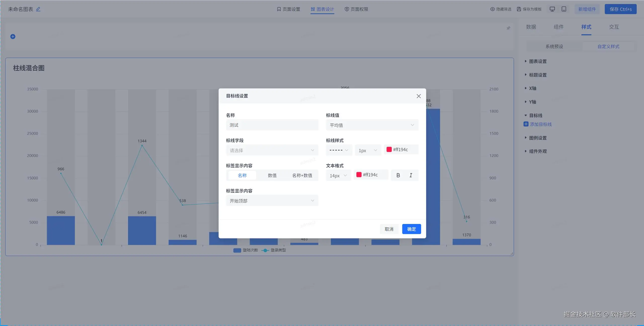The image size is (644, 326).
Task: Click the 添加目标线 plus icon
Action: (526, 124)
